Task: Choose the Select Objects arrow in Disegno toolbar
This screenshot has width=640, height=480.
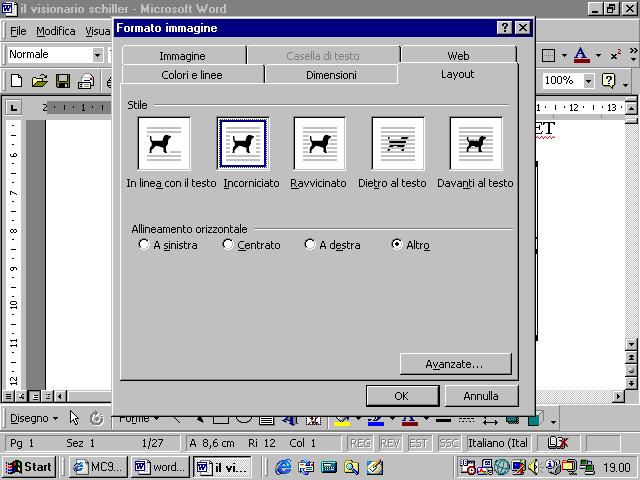Action: point(73,418)
